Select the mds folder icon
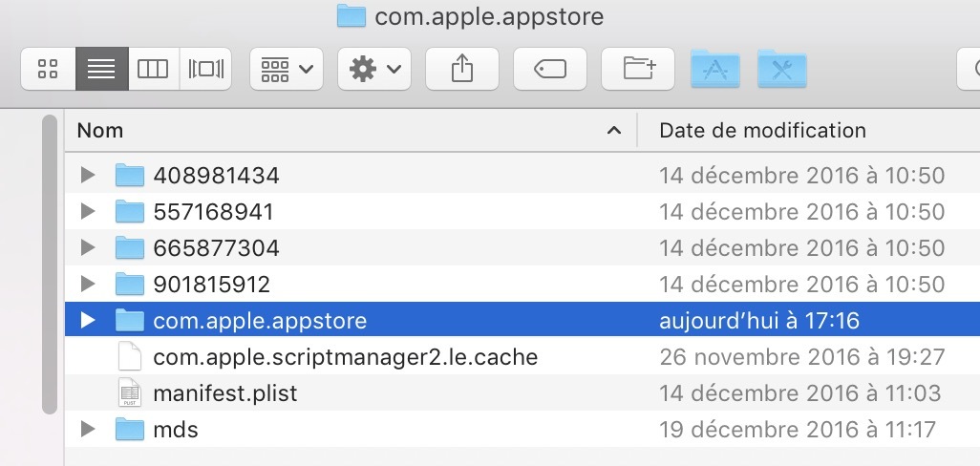 (130, 429)
